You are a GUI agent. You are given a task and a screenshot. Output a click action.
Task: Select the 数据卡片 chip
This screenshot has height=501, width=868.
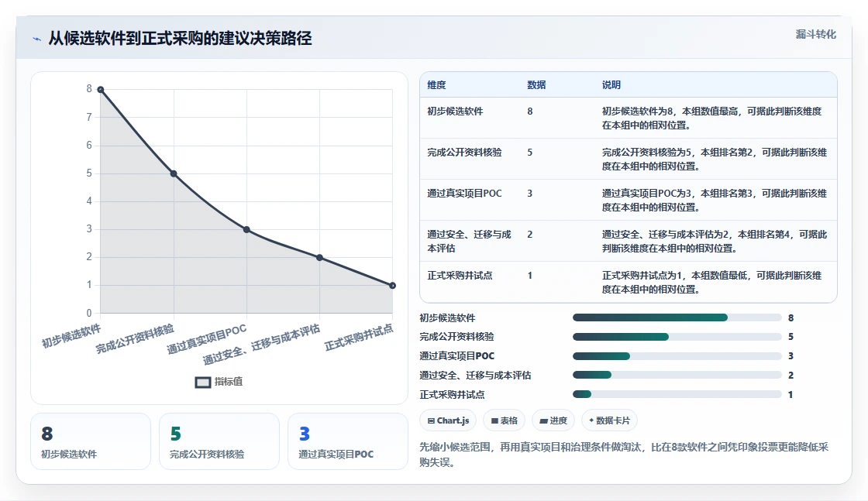point(609,420)
